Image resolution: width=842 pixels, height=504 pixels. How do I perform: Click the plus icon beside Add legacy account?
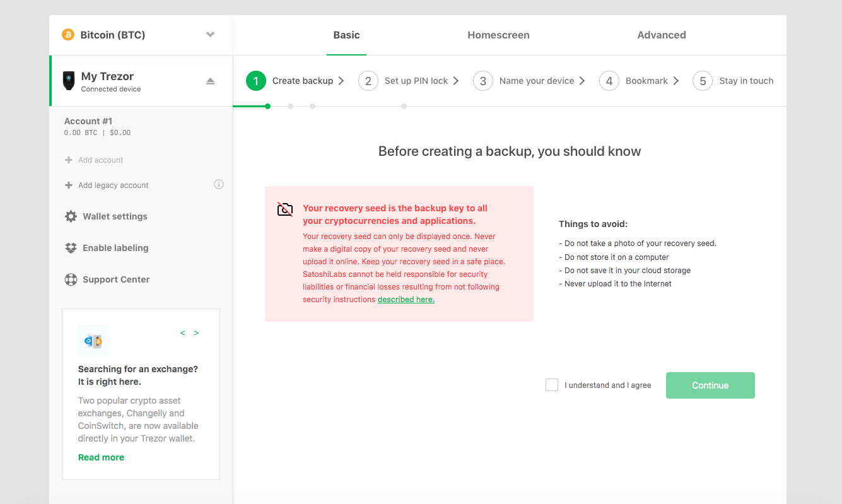(69, 185)
